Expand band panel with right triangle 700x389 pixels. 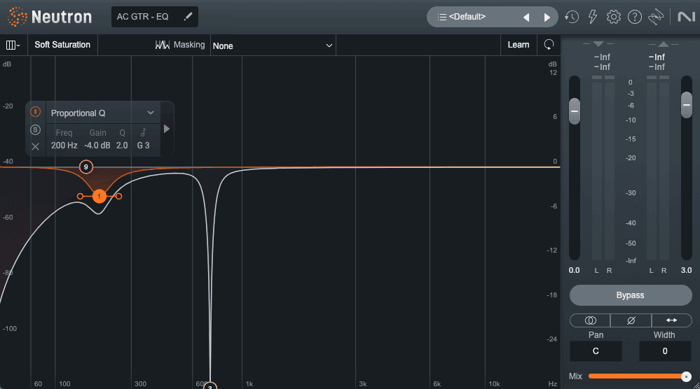click(167, 129)
